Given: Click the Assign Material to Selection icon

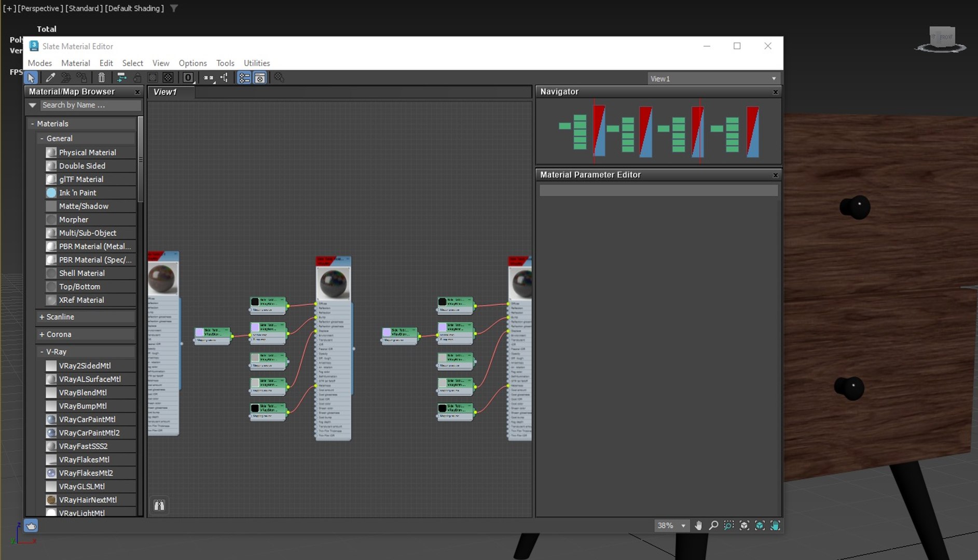Looking at the screenshot, I should point(81,78).
